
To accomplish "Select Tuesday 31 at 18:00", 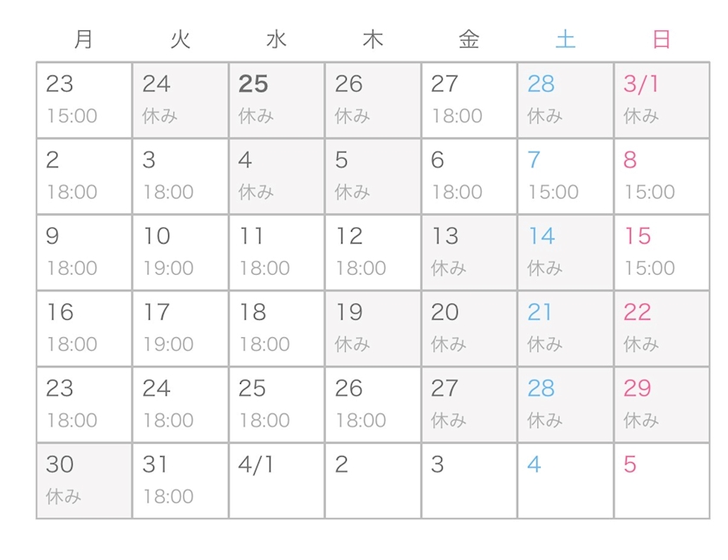I will [180, 480].
